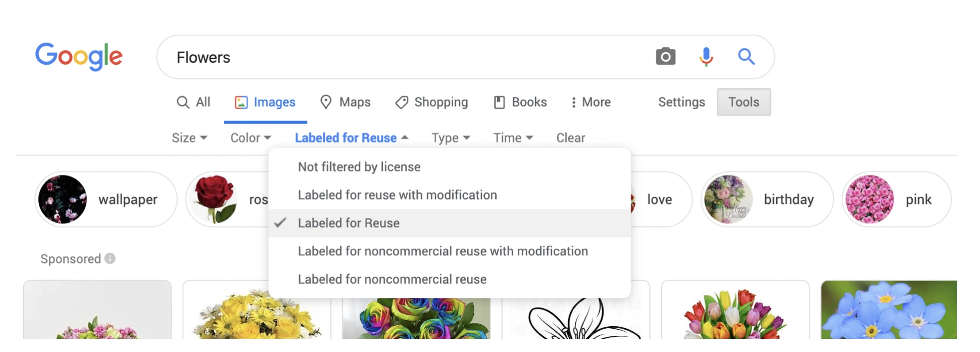The height and width of the screenshot is (352, 980).
Task: Open the More results menu
Action: (x=591, y=102)
